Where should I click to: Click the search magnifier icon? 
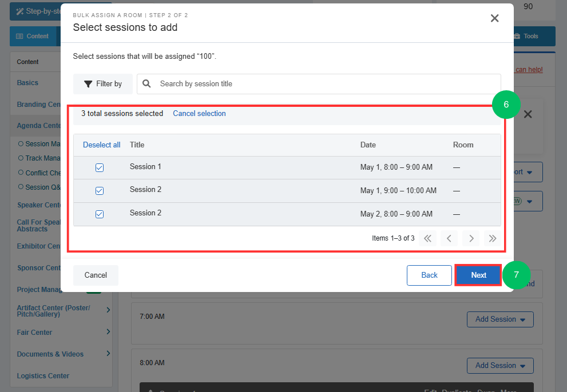coord(146,84)
